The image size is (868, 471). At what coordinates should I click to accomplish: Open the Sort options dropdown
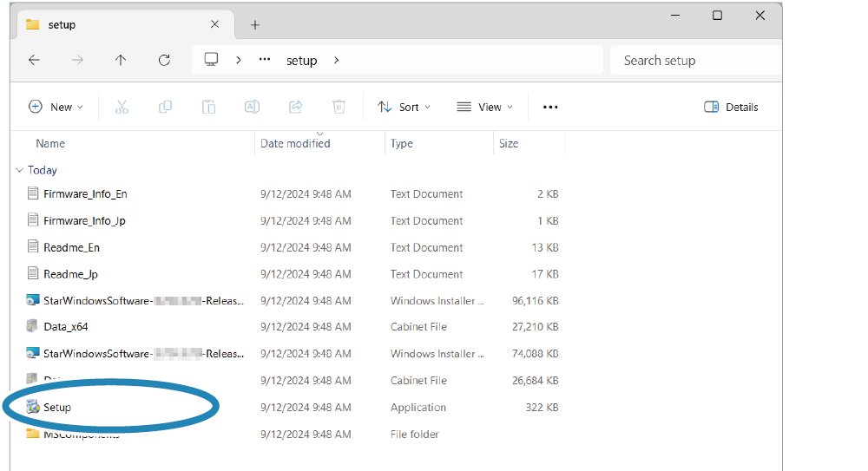click(404, 107)
